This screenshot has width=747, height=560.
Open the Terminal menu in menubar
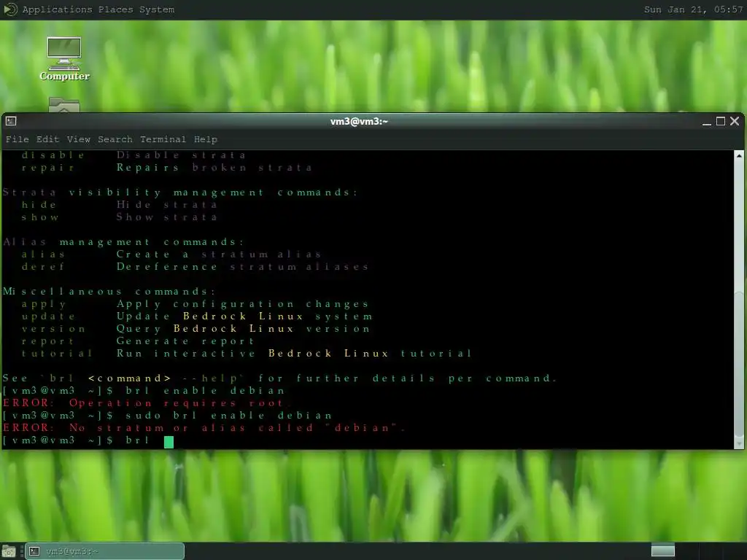click(163, 139)
